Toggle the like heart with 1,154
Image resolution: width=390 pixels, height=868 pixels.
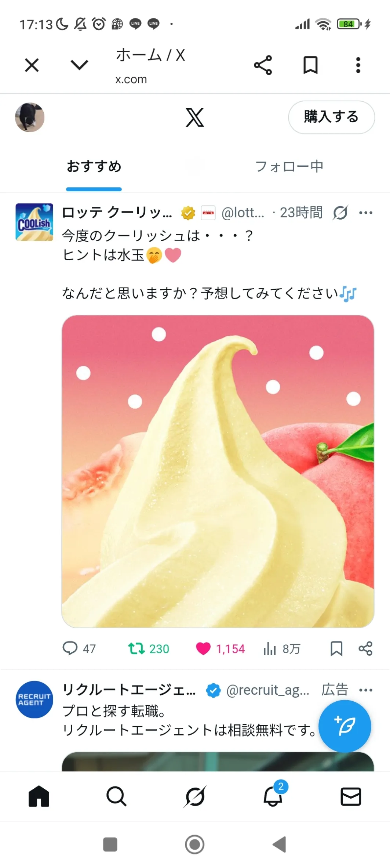(220, 649)
